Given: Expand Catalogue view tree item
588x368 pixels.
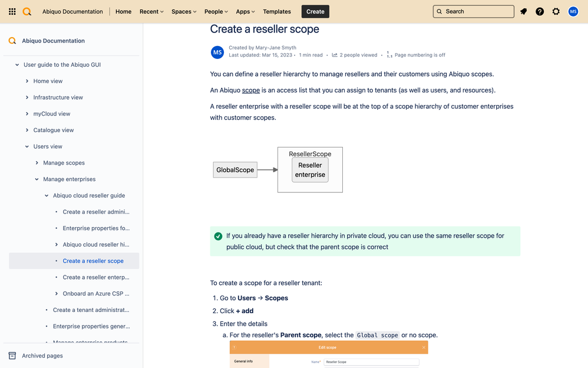Looking at the screenshot, I should (27, 130).
